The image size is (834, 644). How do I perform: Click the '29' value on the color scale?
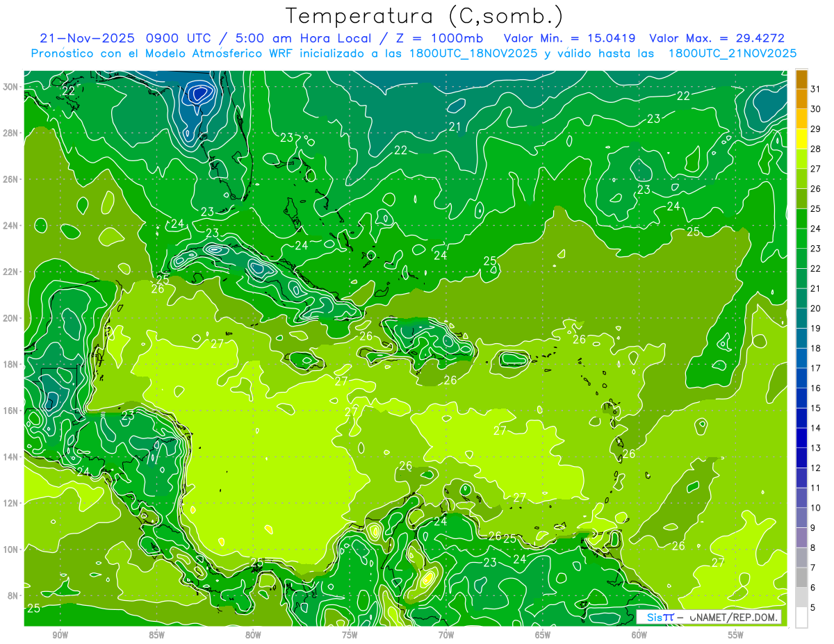815,129
